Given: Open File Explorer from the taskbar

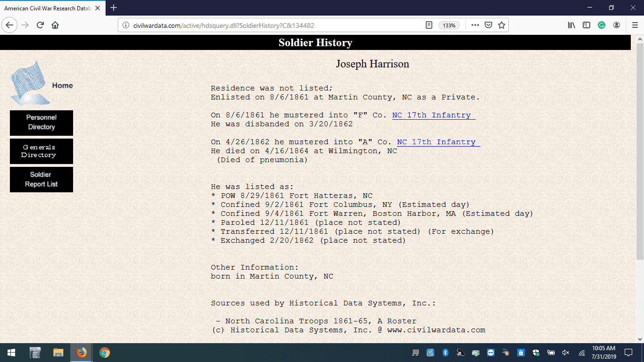Looking at the screenshot, I should (x=58, y=353).
